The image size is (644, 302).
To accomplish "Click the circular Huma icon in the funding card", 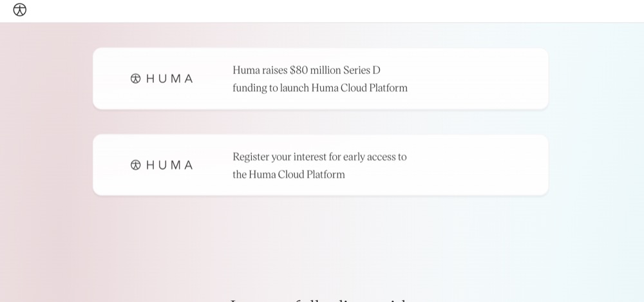I will [x=135, y=79].
